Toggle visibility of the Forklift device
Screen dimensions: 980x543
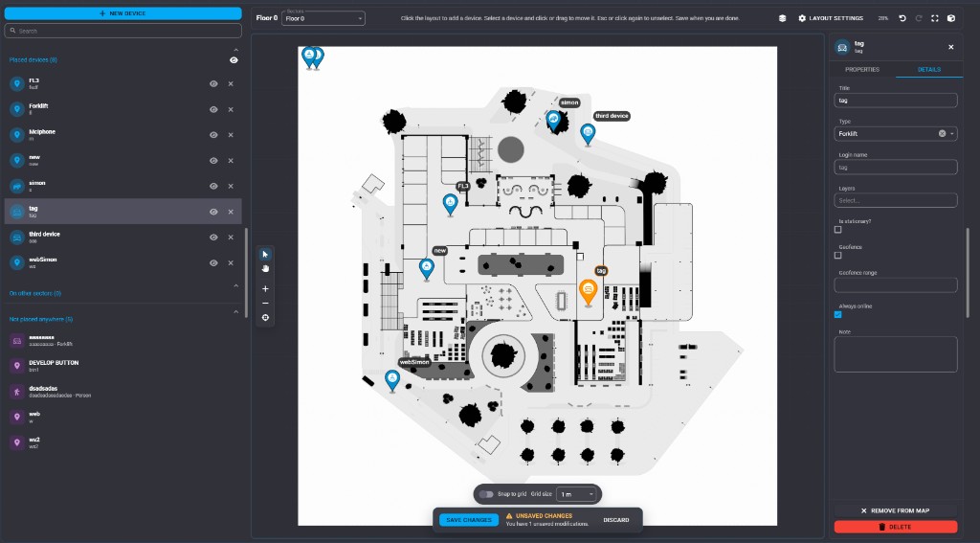point(213,109)
